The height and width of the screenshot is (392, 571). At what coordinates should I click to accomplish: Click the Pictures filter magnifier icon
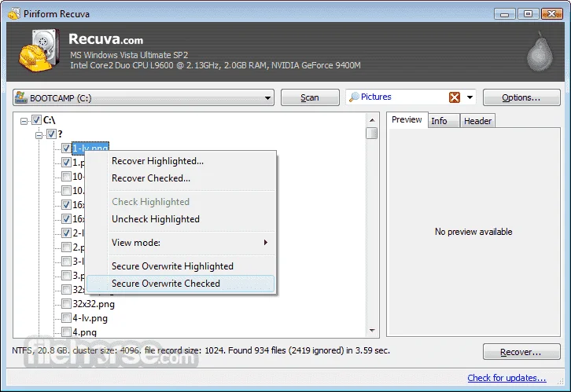point(354,97)
